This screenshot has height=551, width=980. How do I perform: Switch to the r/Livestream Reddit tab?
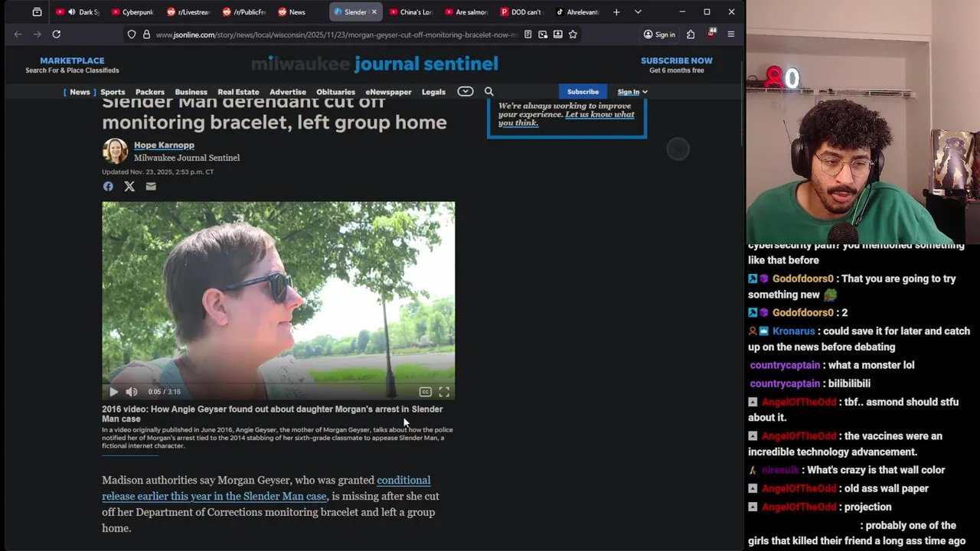tap(188, 12)
